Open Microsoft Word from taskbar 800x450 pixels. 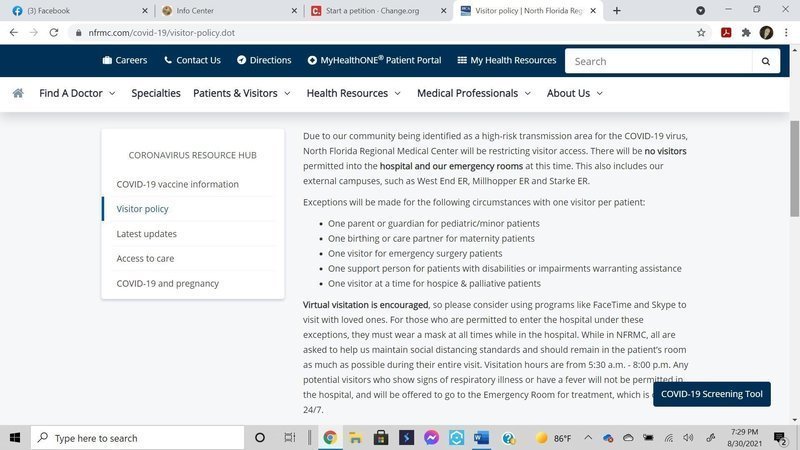click(481, 438)
